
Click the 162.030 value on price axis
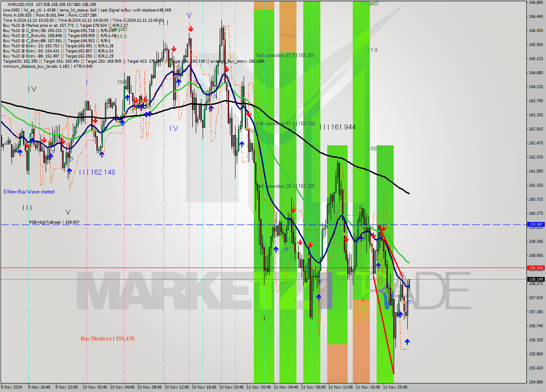click(536, 157)
